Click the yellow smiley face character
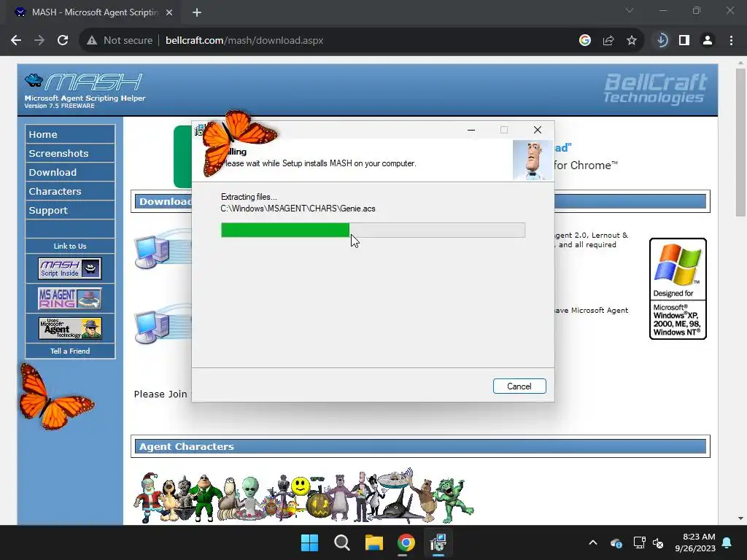Screen dimensions: 747x560 (300, 486)
